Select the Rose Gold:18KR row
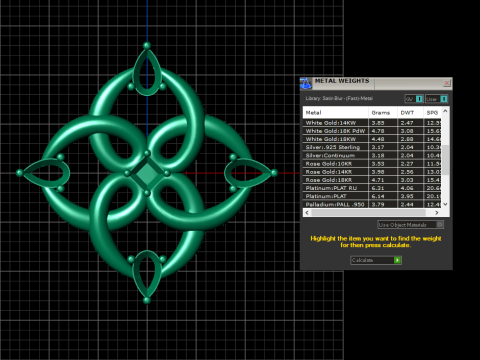 tap(372, 180)
